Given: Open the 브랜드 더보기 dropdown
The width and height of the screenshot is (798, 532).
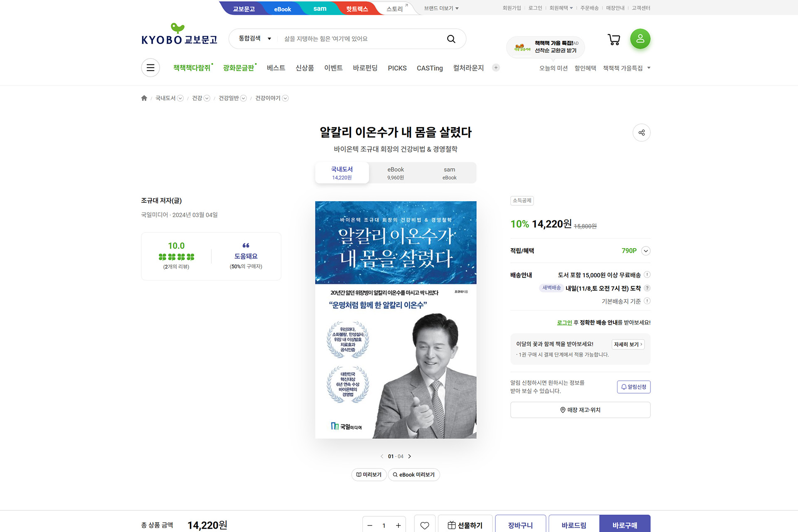Looking at the screenshot, I should [x=441, y=8].
